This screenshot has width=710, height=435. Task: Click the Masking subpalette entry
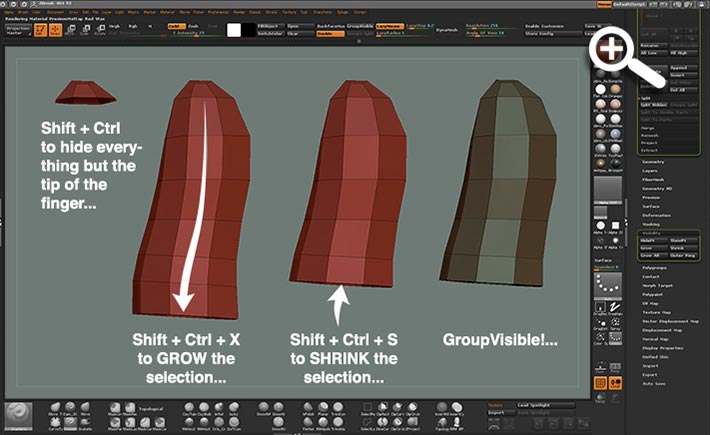pyautogui.click(x=652, y=224)
